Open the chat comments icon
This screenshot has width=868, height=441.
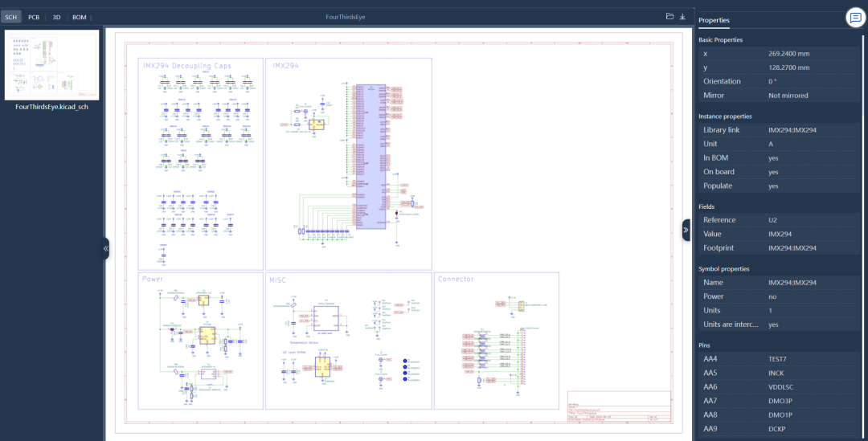[x=855, y=18]
